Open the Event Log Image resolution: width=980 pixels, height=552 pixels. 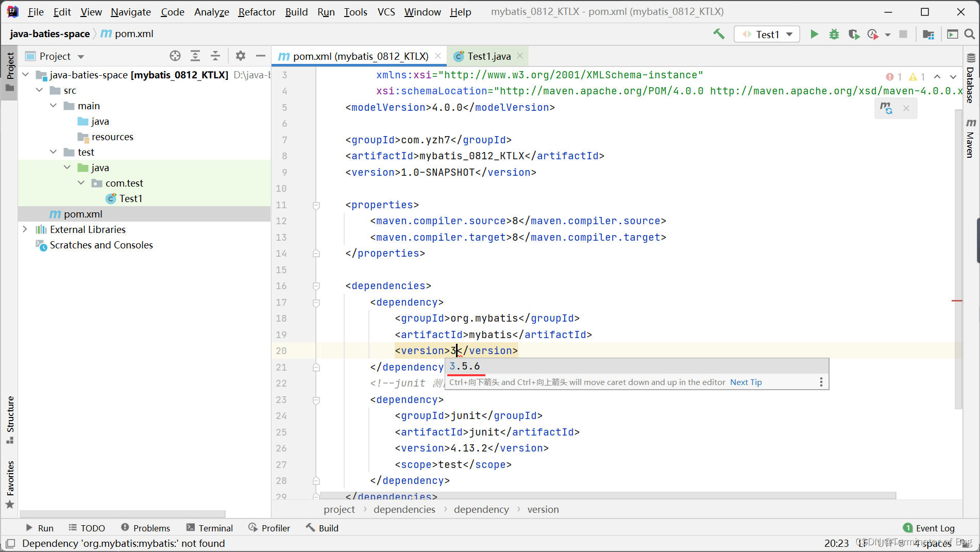click(929, 528)
